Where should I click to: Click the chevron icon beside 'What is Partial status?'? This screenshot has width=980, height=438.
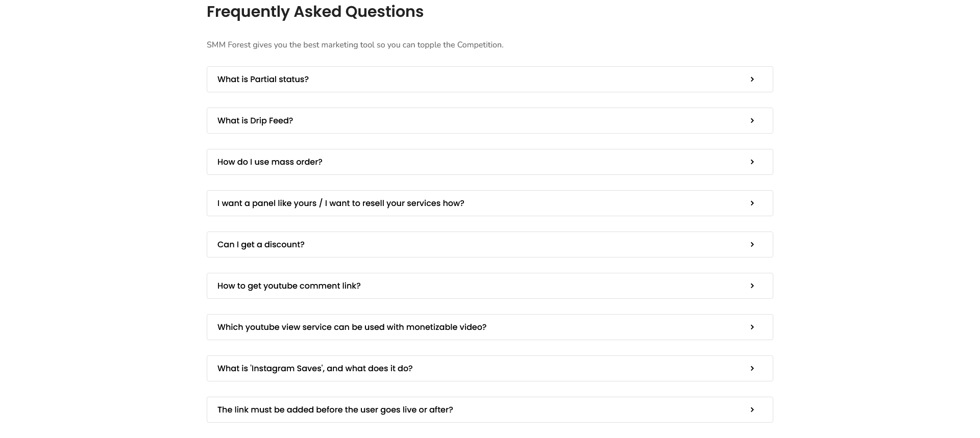[752, 79]
